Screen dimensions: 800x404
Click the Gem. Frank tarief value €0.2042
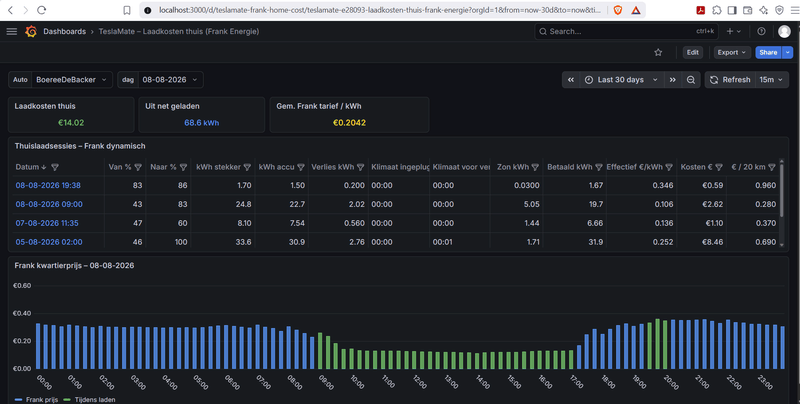pos(349,123)
